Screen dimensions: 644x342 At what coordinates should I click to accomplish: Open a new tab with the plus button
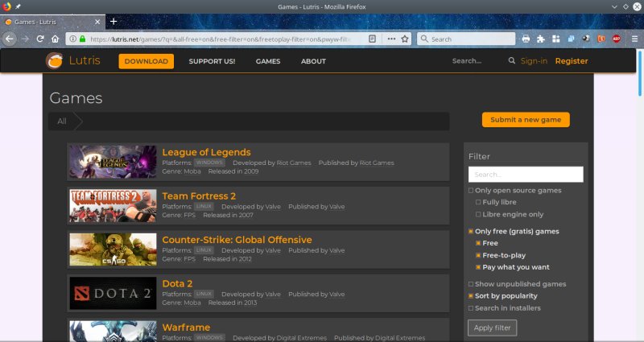114,22
